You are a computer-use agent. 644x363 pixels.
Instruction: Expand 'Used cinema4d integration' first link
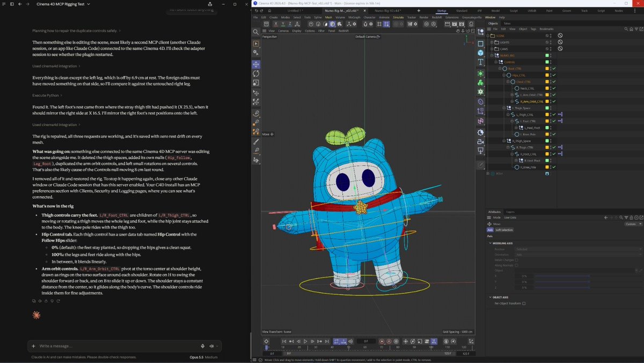tap(56, 66)
